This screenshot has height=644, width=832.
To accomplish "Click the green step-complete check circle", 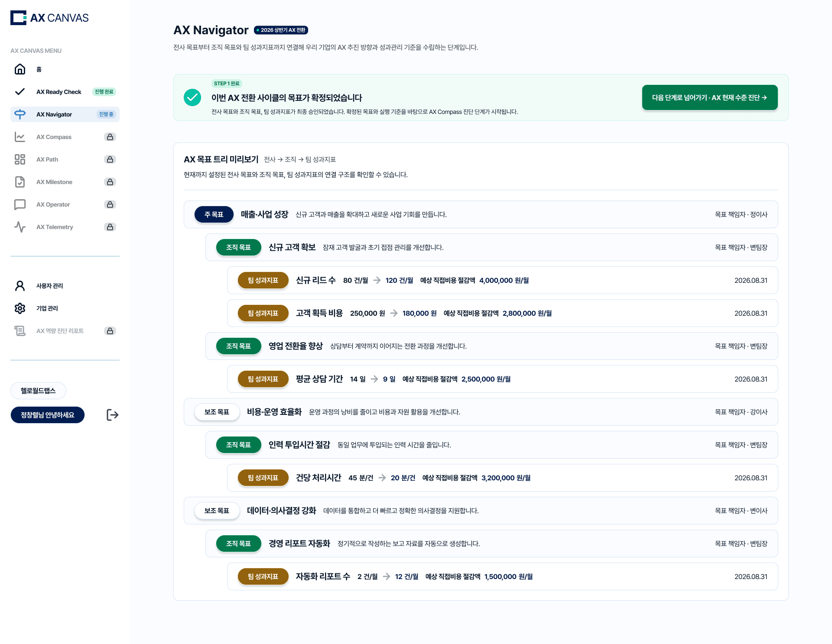I will [x=192, y=97].
